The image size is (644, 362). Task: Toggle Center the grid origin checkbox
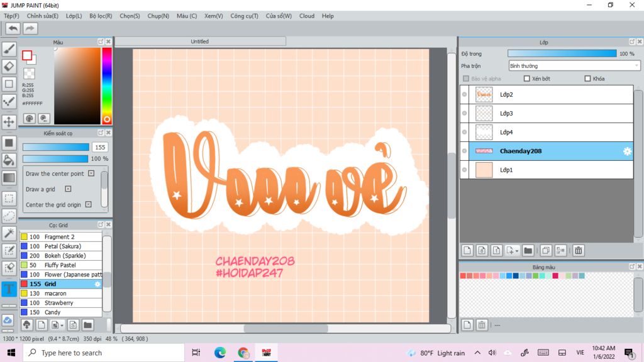88,204
